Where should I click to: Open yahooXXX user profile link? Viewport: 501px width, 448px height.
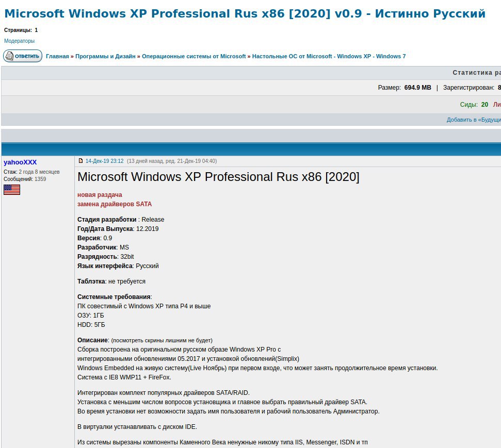click(x=20, y=162)
